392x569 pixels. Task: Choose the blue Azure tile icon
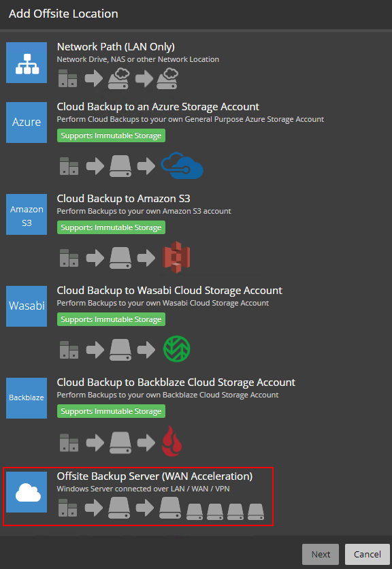pyautogui.click(x=27, y=123)
